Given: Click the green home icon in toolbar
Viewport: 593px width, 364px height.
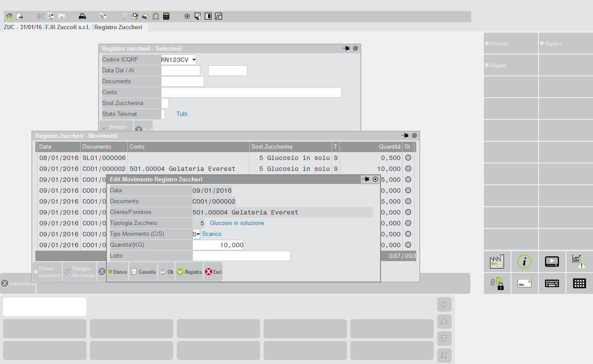Looking at the screenshot, I should click(9, 17).
